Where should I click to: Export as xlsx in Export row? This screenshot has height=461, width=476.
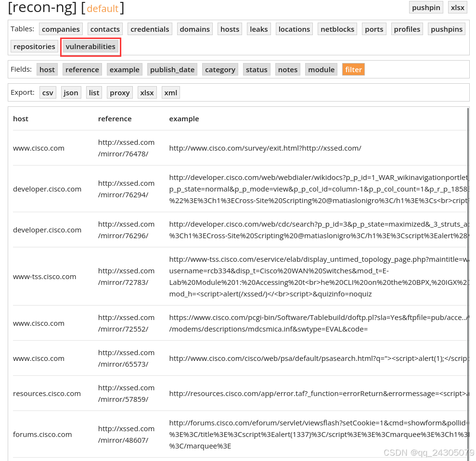147,92
